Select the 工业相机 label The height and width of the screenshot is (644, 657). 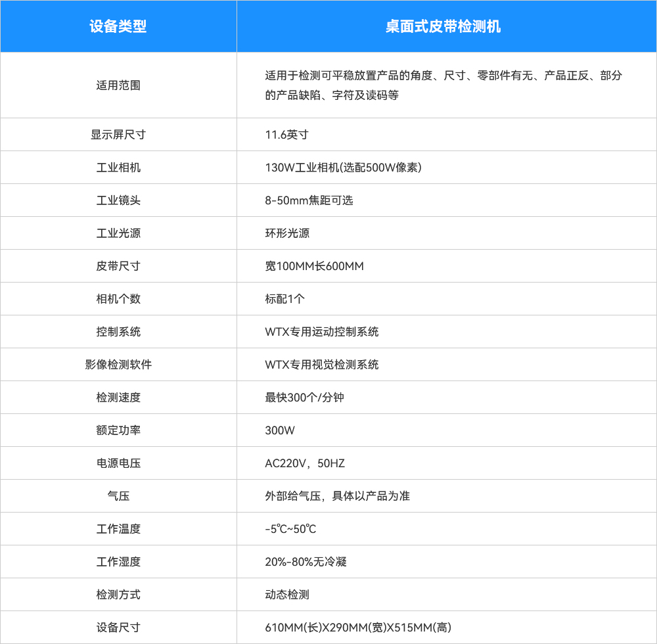tap(118, 168)
